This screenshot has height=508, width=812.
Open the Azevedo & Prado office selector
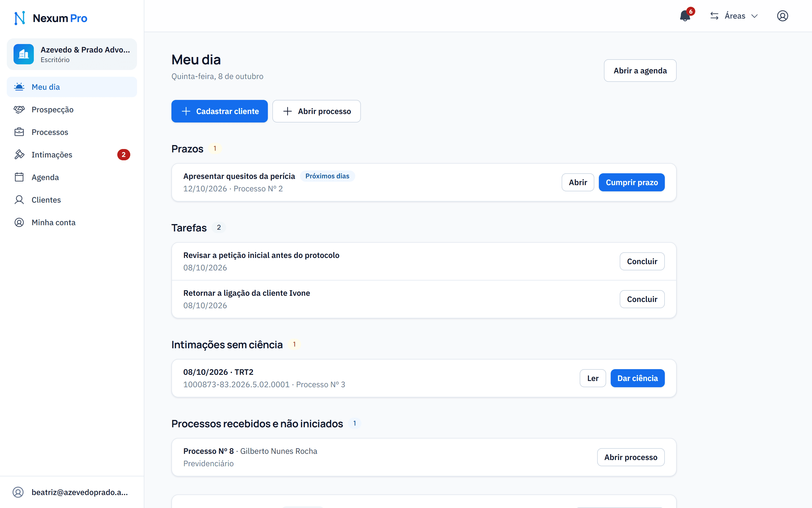click(72, 54)
